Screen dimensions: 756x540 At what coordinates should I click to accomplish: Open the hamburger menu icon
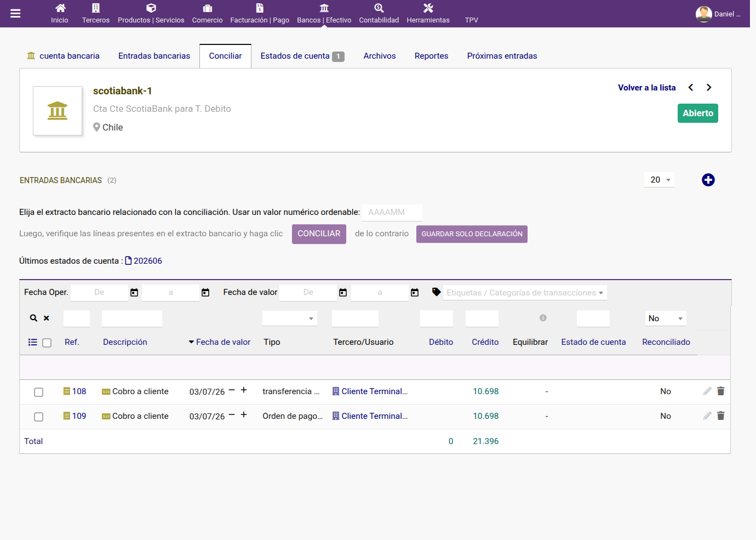pos(15,14)
